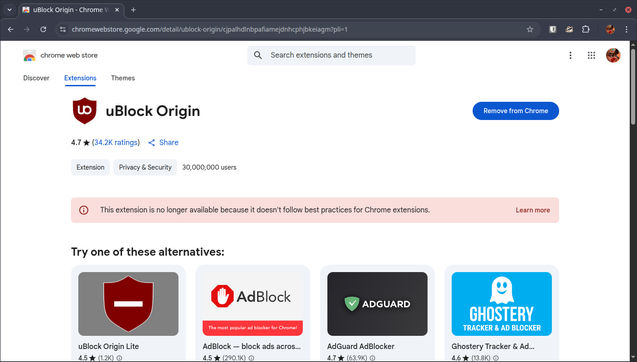Open the tab search dropdown arrow

pyautogui.click(x=9, y=10)
